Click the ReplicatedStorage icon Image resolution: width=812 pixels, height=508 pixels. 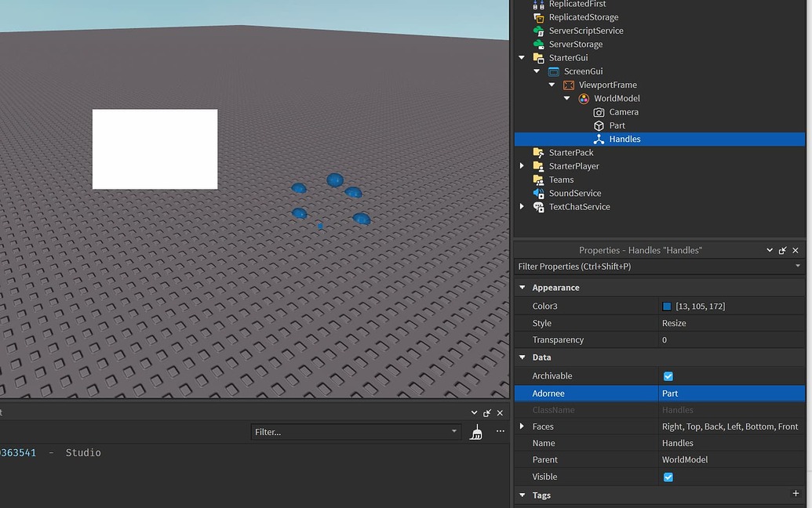click(x=538, y=16)
